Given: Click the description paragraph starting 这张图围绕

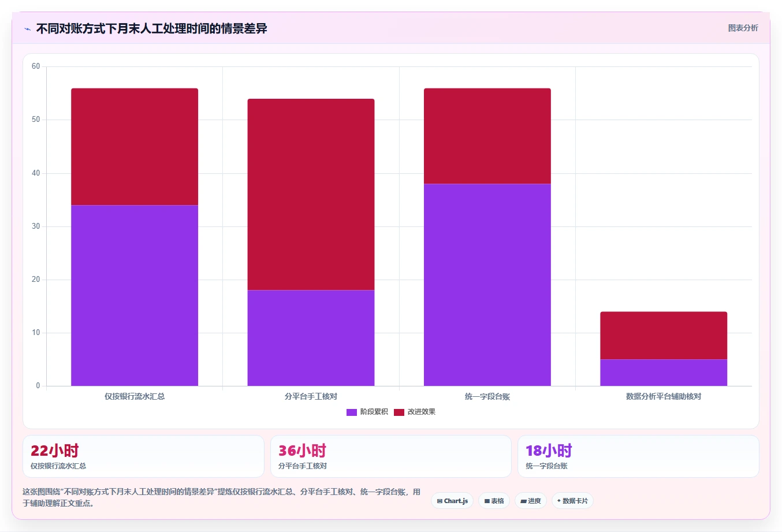Looking at the screenshot, I should (221, 497).
